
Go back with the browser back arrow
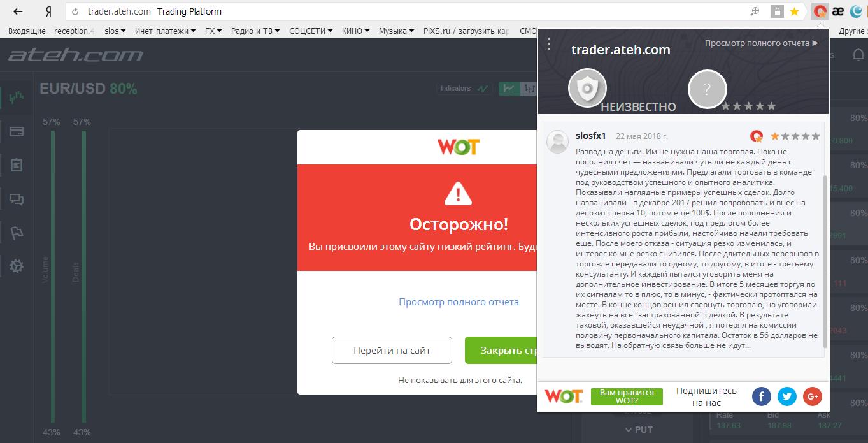coord(18,11)
